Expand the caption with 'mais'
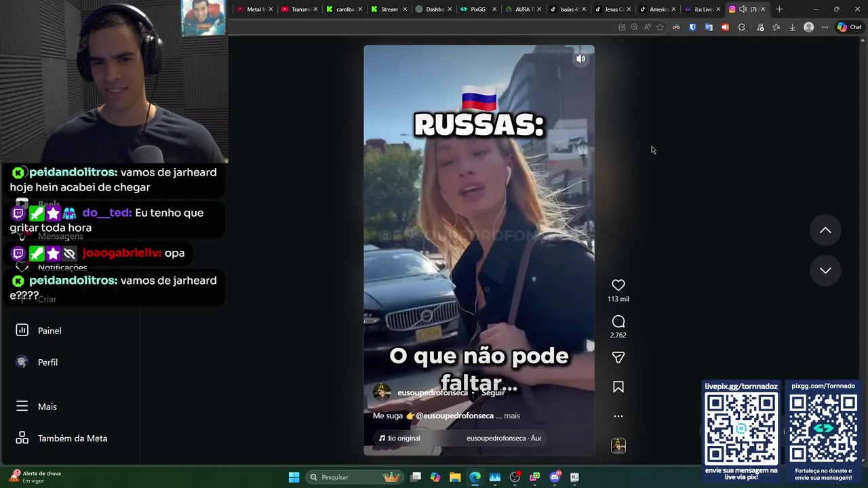The image size is (868, 488). (x=512, y=415)
